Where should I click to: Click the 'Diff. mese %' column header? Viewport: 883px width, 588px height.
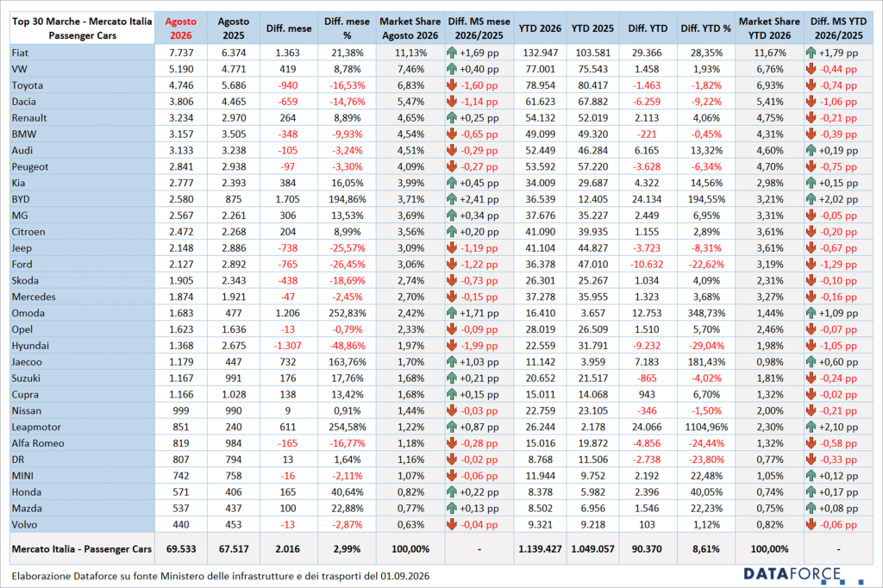(x=347, y=28)
